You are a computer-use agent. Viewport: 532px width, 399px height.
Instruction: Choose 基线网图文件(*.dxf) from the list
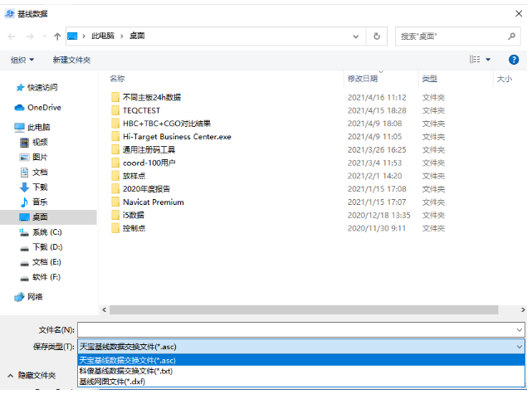[x=301, y=382]
